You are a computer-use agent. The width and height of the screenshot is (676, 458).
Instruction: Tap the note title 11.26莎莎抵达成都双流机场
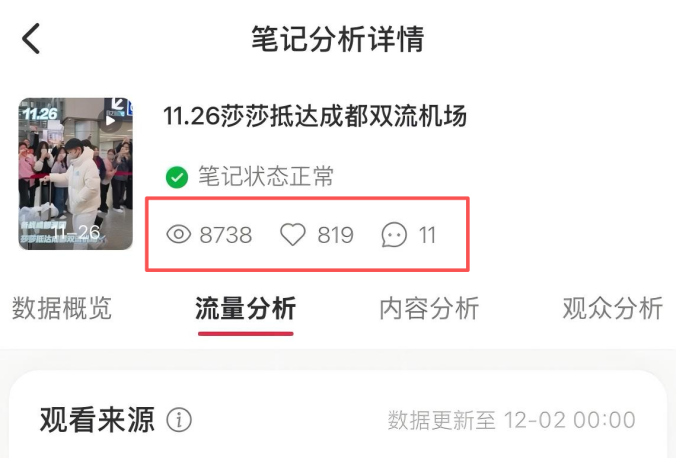(315, 116)
